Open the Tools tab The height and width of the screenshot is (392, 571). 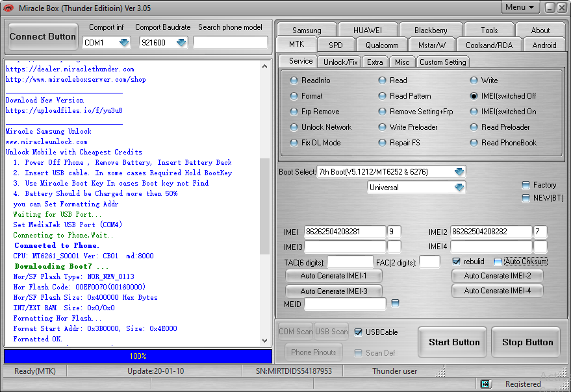[x=489, y=31]
